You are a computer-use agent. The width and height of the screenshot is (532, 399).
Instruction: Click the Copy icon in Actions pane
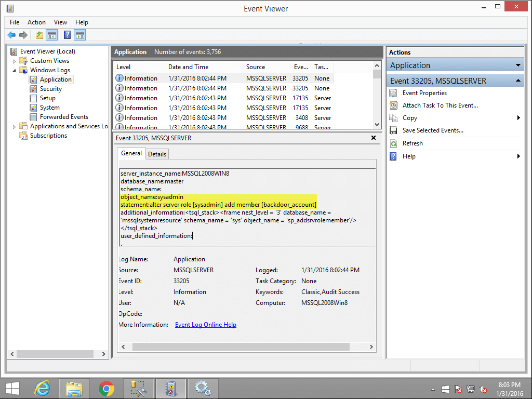point(394,118)
